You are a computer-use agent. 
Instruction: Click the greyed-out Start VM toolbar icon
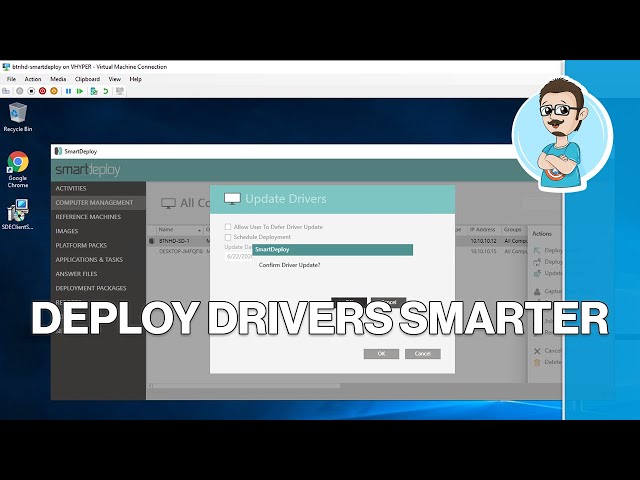click(x=20, y=91)
